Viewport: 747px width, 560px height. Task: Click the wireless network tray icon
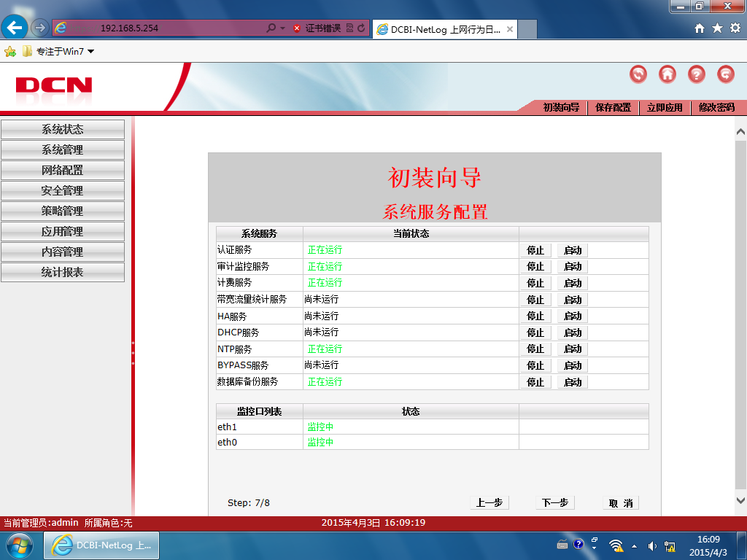pyautogui.click(x=616, y=545)
